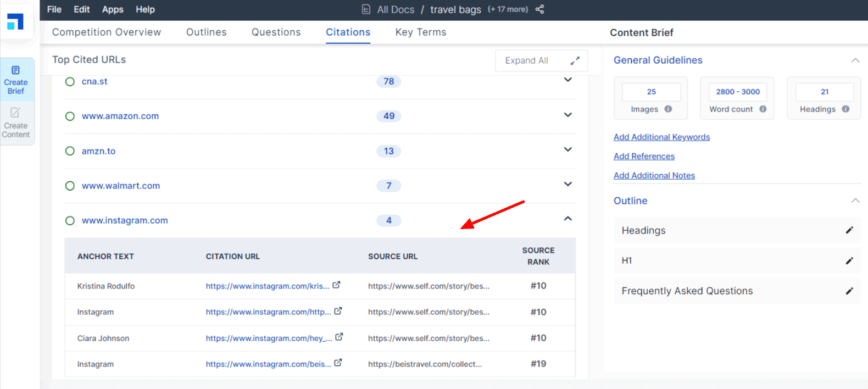Click the '+ 17 more' keywords label
The image size is (868, 389).
[508, 9]
